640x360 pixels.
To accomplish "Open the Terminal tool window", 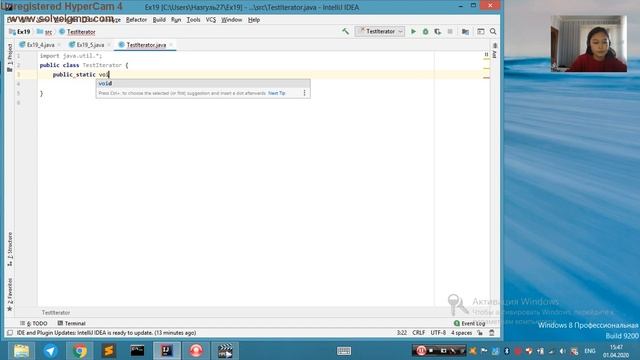I will click(x=71, y=323).
